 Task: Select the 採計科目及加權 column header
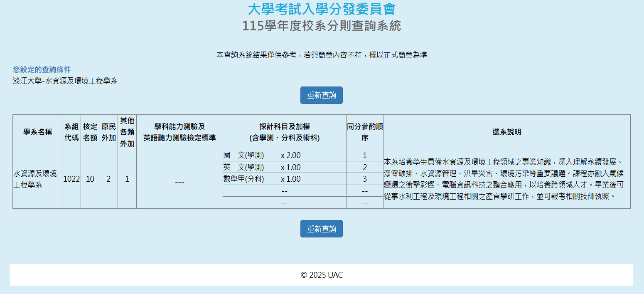[x=284, y=132]
